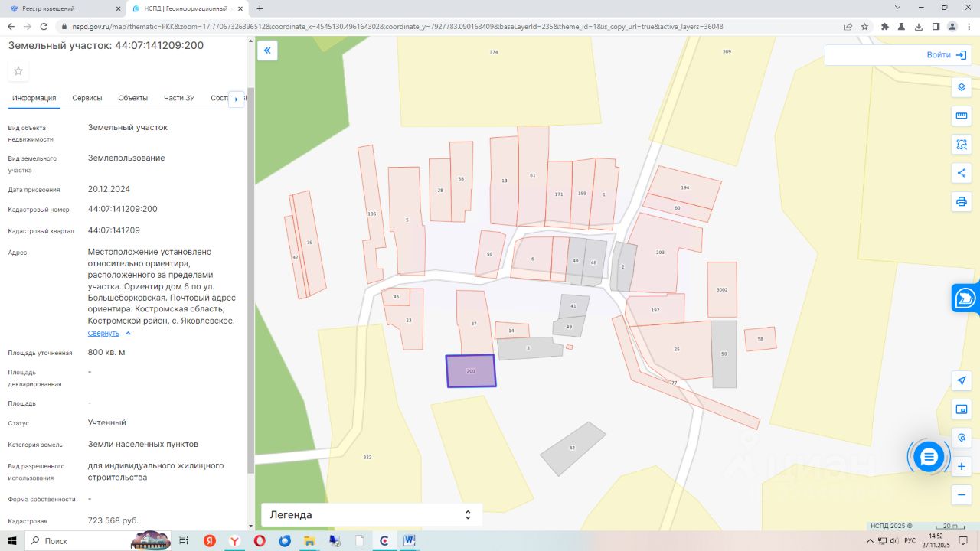Collapse the address with Свернуть

pyautogui.click(x=109, y=334)
